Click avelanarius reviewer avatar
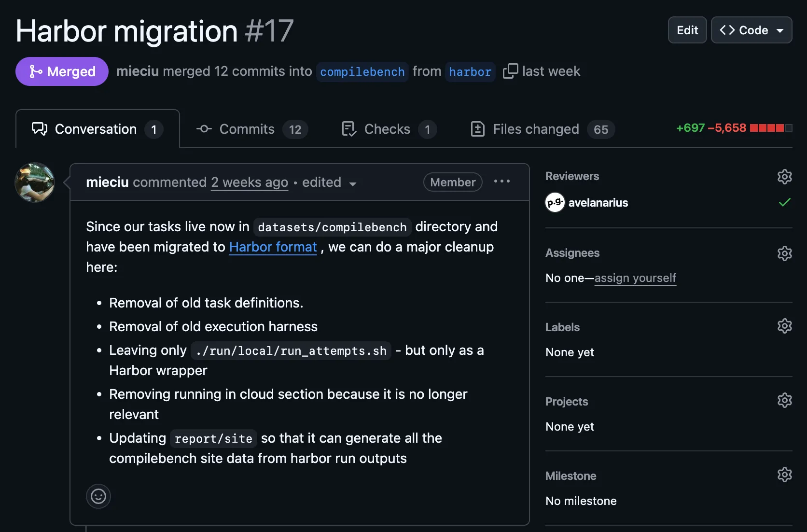This screenshot has height=532, width=807. 555,203
